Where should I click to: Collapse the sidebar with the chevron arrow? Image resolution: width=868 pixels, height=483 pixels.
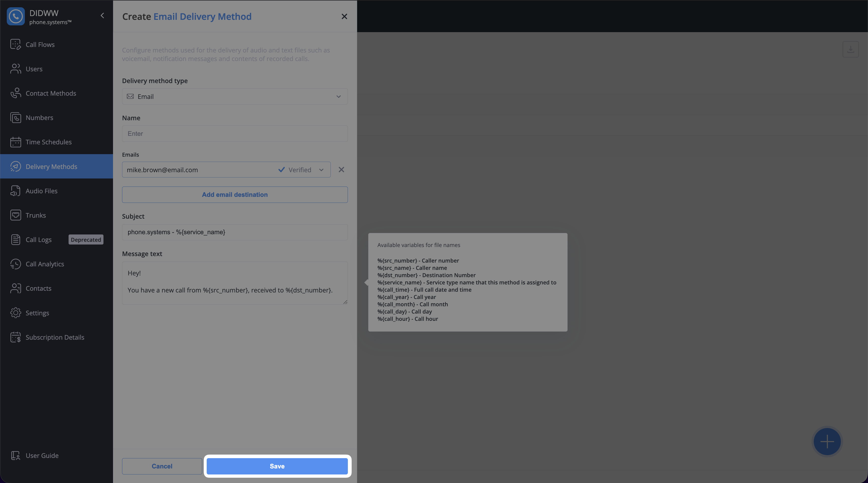tap(102, 16)
